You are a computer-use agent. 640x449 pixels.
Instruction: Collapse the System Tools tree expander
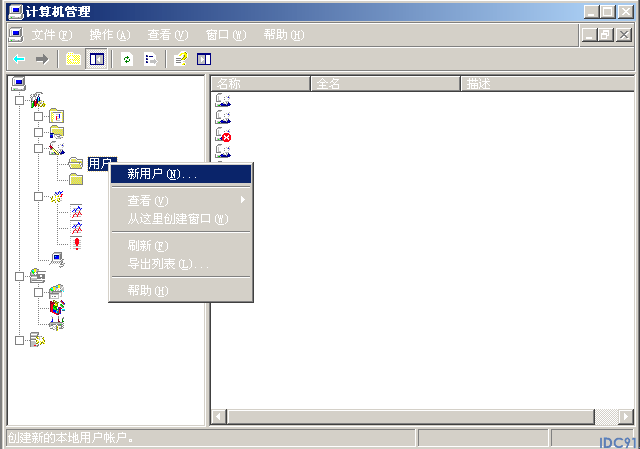point(19,100)
